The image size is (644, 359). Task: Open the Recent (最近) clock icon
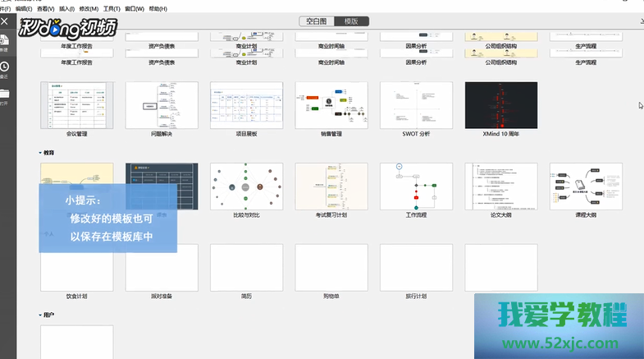5,69
